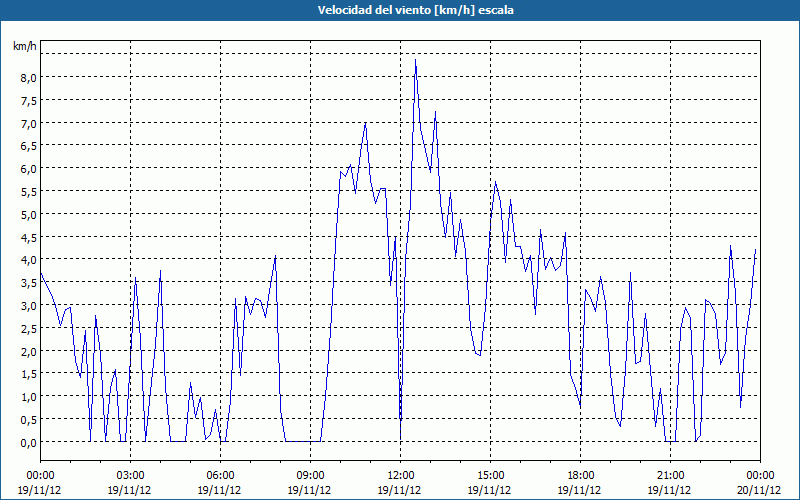Click the '1,0' y-axis value
Screen dimensions: 800x500
point(29,397)
